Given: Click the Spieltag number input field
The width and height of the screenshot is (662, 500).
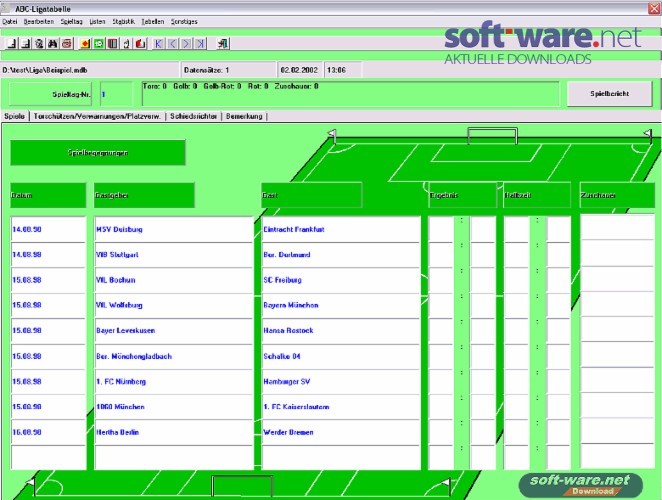Looking at the screenshot, I should pos(116,94).
